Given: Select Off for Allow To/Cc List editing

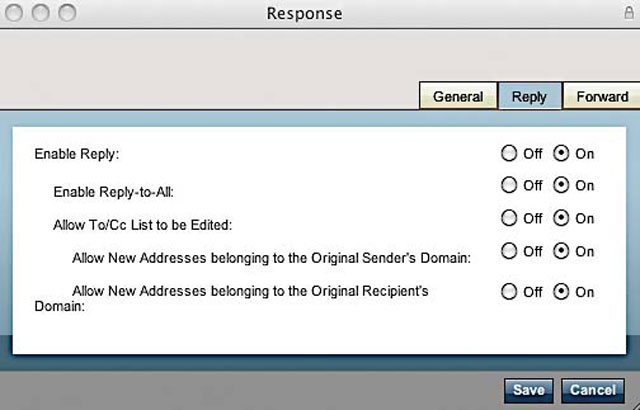Looking at the screenshot, I should (509, 218).
